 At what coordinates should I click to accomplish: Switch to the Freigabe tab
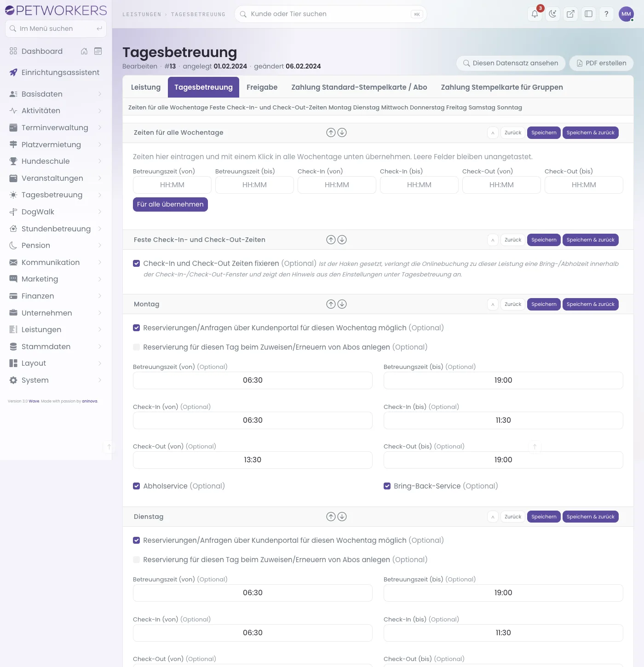[x=262, y=87]
